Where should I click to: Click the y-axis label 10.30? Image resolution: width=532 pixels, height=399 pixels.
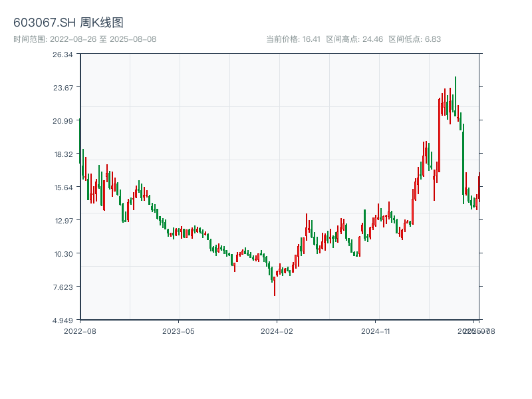point(63,254)
